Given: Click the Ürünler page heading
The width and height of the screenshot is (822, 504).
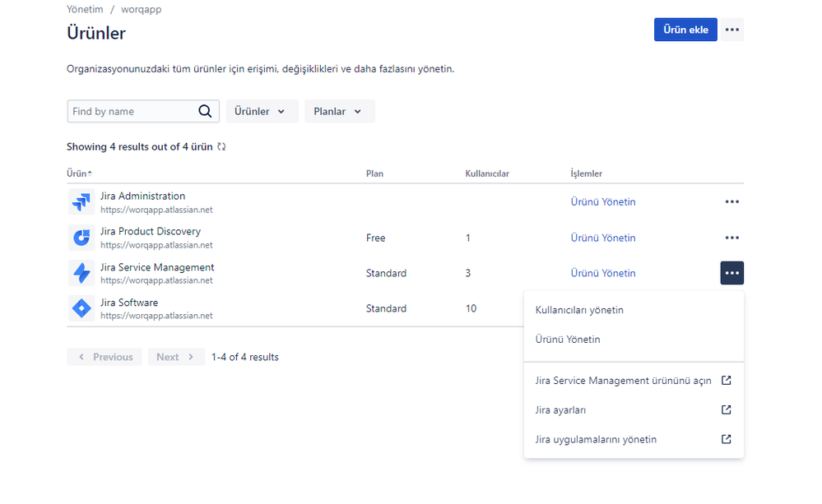Looking at the screenshot, I should pyautogui.click(x=96, y=33).
